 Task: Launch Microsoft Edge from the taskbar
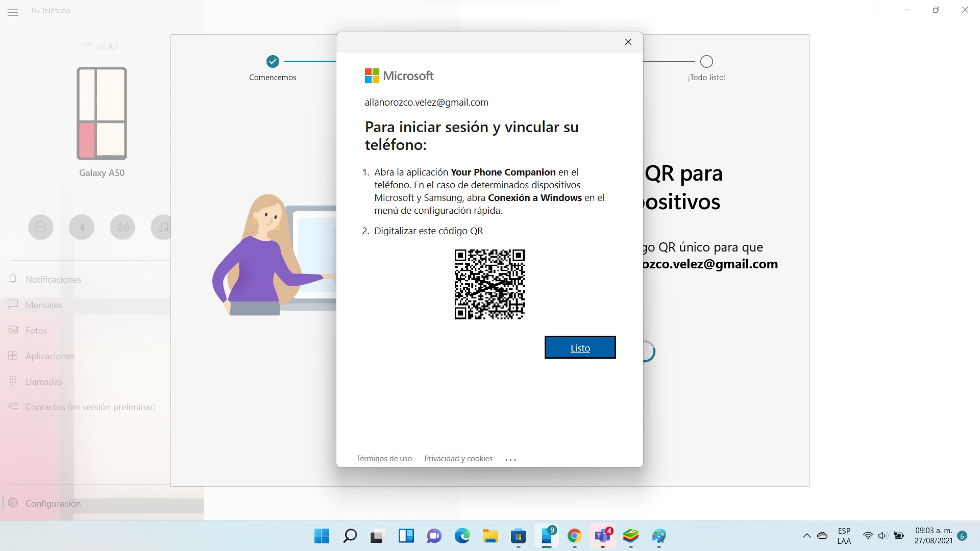point(462,536)
